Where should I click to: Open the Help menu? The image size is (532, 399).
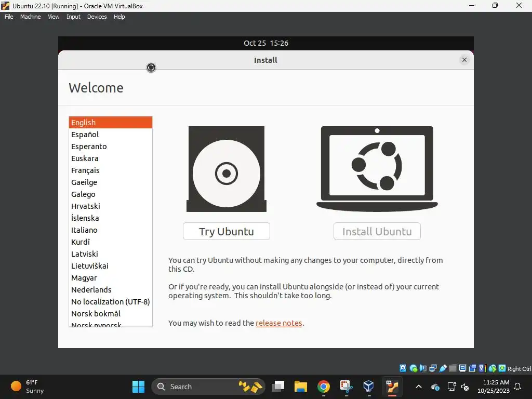click(x=119, y=17)
